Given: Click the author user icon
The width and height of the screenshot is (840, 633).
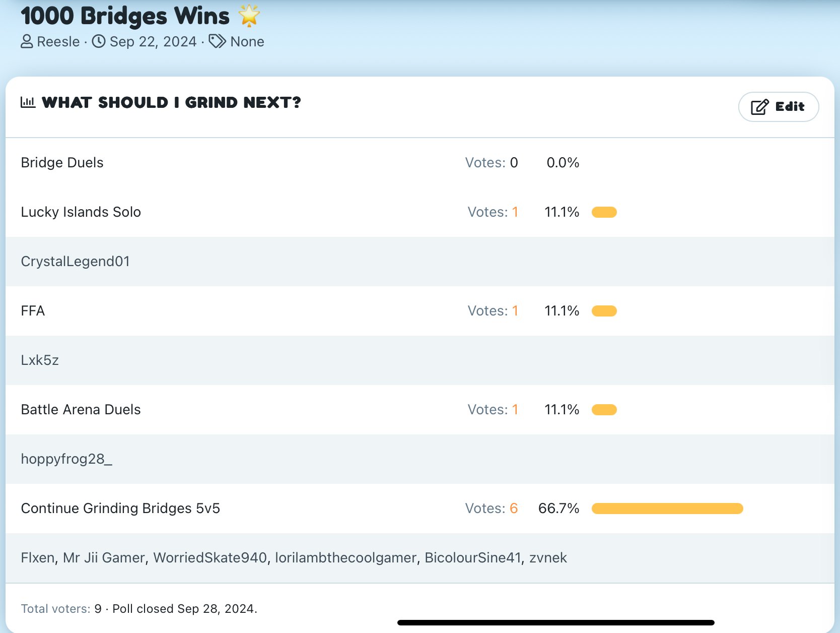Looking at the screenshot, I should [27, 41].
